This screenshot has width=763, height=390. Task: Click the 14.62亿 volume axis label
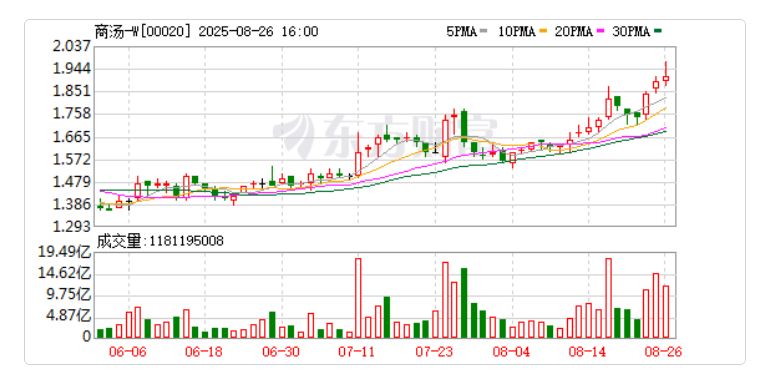[65, 273]
